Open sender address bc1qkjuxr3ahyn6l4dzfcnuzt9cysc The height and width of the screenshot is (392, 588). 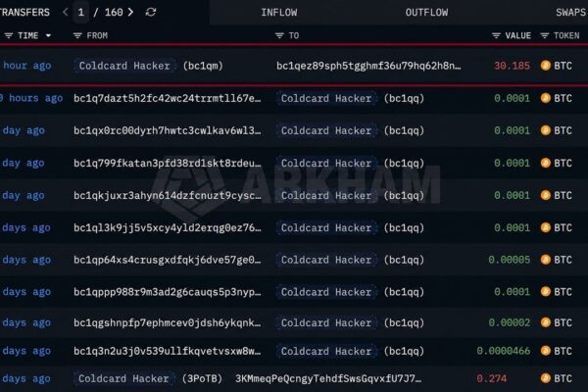click(168, 195)
